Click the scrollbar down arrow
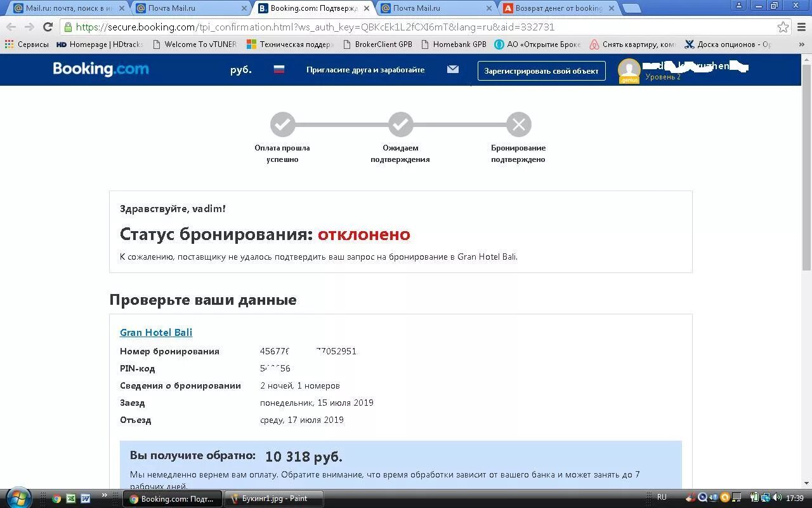 806,484
